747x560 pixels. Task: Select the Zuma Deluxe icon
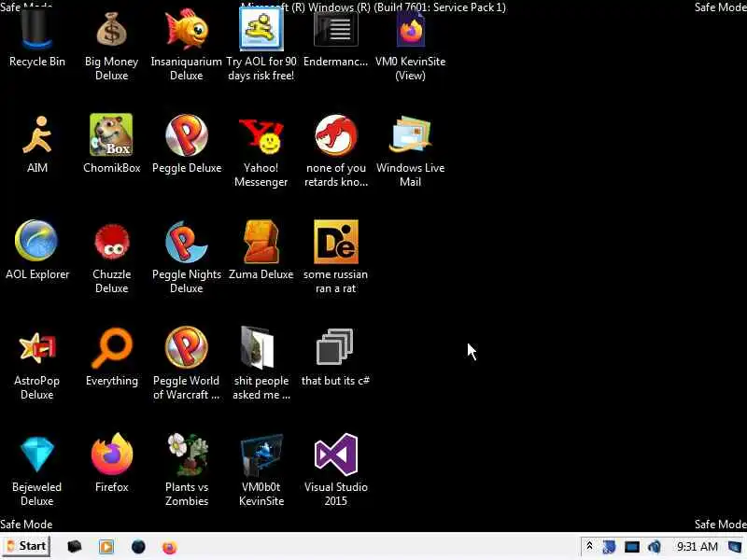click(x=261, y=242)
